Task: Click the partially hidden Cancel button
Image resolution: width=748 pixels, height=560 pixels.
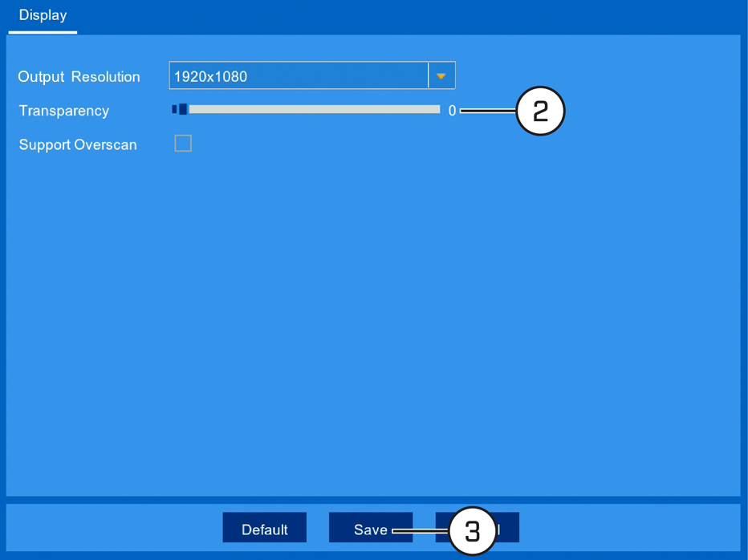Action: [507, 528]
